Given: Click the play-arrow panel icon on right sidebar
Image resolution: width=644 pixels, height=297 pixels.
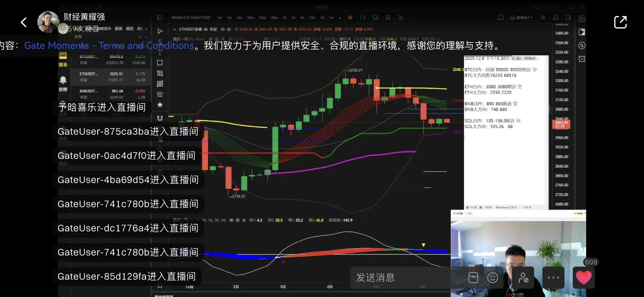Looking at the screenshot, I should (582, 32).
